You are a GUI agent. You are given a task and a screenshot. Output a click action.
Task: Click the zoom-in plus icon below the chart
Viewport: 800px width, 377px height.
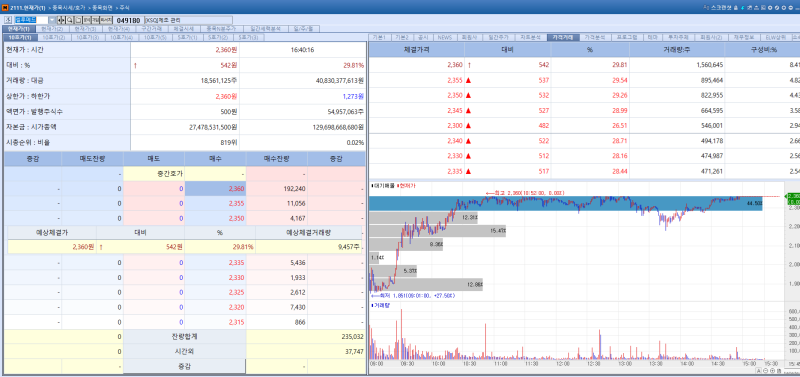pyautogui.click(x=772, y=371)
